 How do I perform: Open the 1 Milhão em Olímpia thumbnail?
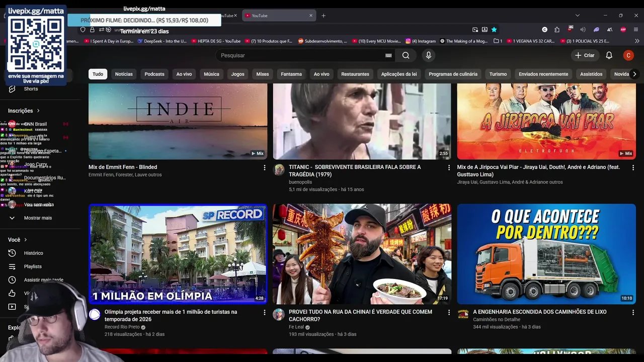(178, 254)
